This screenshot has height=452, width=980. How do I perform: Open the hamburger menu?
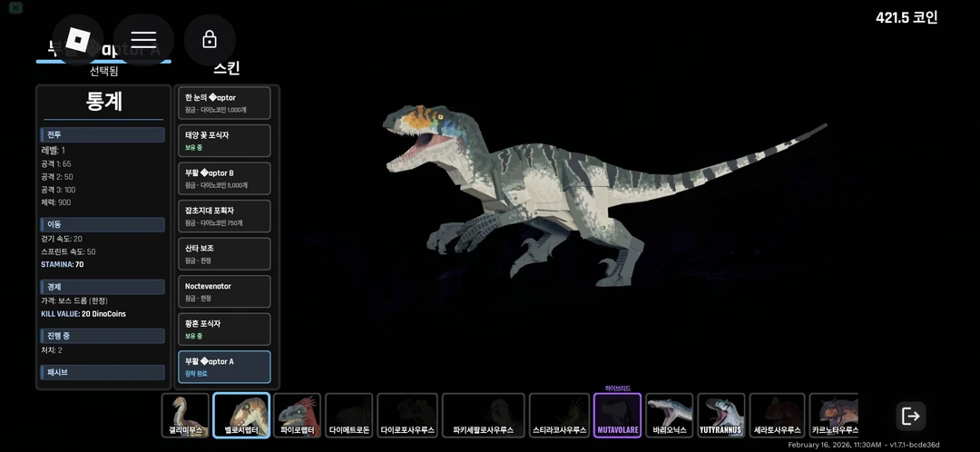point(143,40)
